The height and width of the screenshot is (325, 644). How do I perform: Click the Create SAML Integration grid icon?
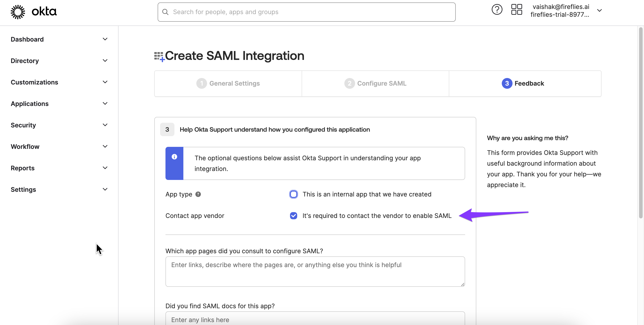(x=159, y=57)
